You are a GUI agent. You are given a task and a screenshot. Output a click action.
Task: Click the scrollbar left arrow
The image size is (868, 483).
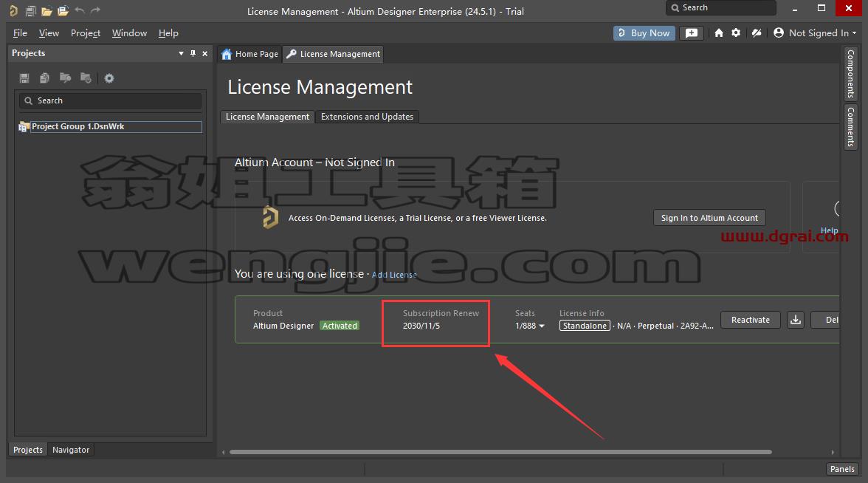(223, 453)
